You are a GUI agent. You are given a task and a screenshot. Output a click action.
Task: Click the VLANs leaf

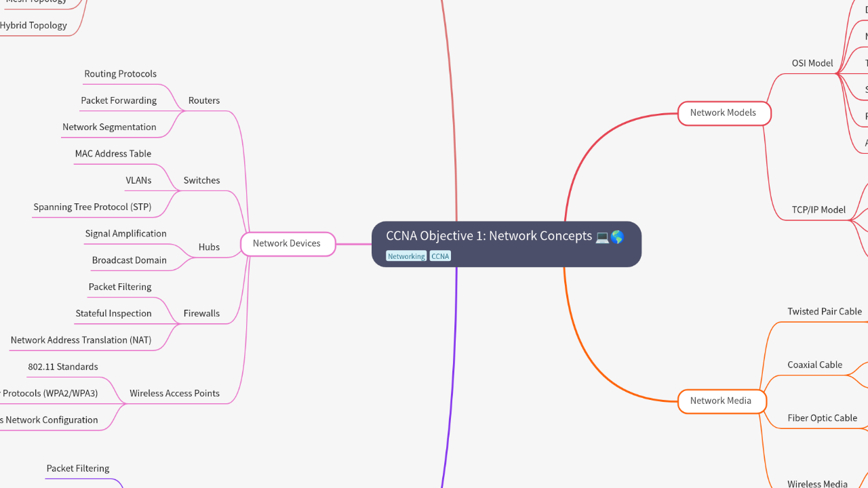tap(138, 180)
